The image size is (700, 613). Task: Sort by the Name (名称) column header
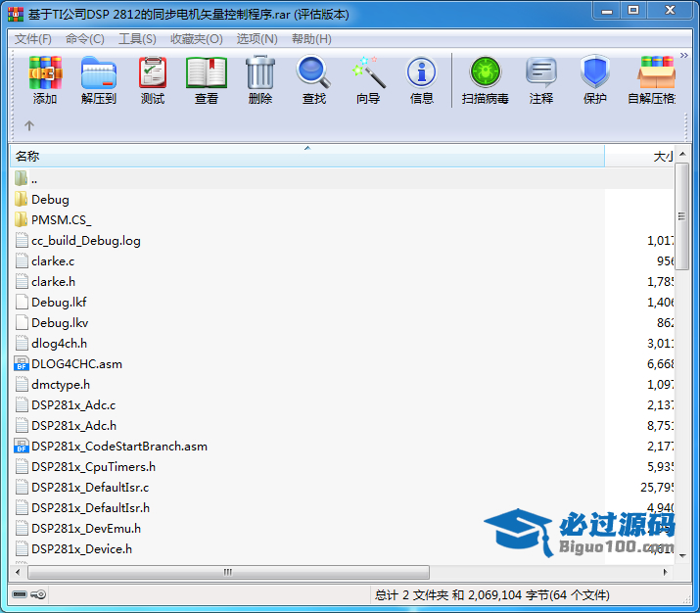(307, 157)
